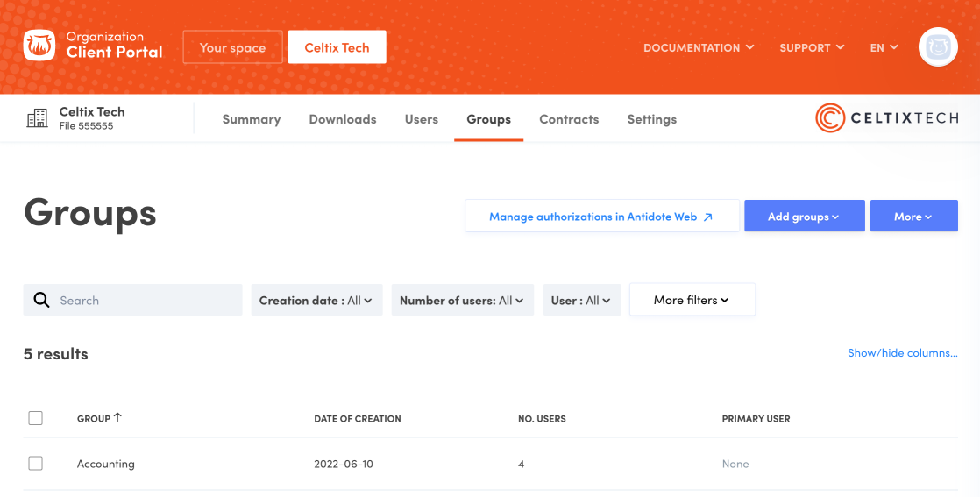
Task: Open the Documentation menu
Action: pyautogui.click(x=698, y=47)
